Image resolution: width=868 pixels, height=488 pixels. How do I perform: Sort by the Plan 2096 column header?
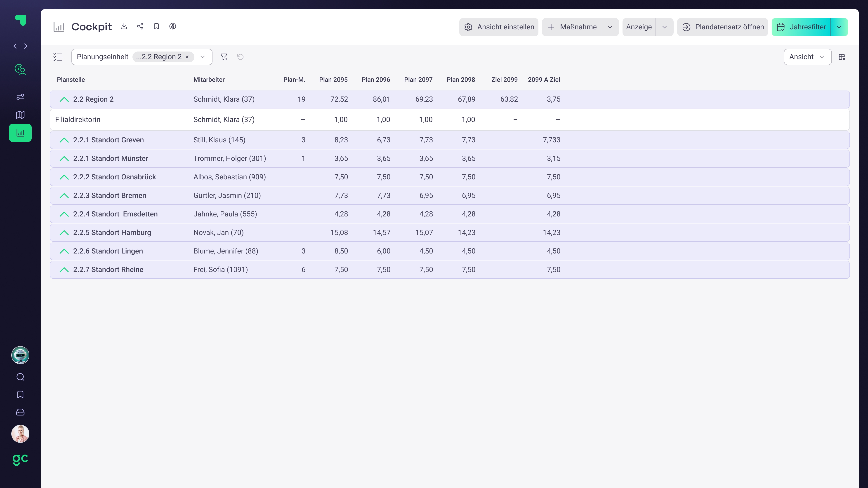376,80
